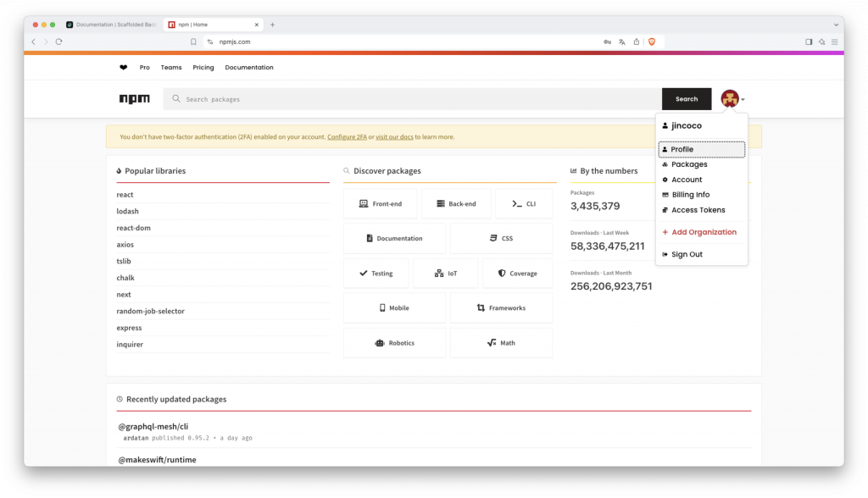
Task: Open the inquirer library
Action: pyautogui.click(x=130, y=344)
